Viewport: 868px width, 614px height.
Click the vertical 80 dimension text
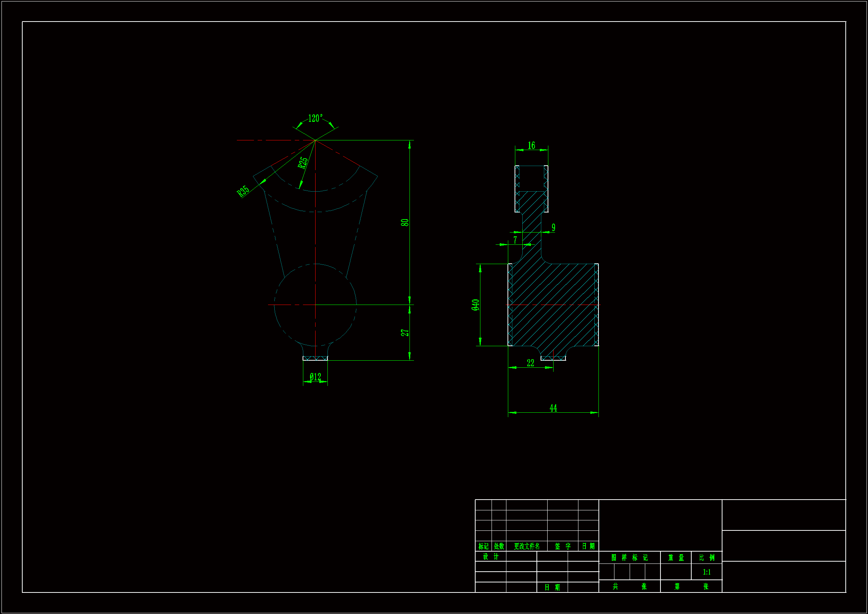[405, 222]
